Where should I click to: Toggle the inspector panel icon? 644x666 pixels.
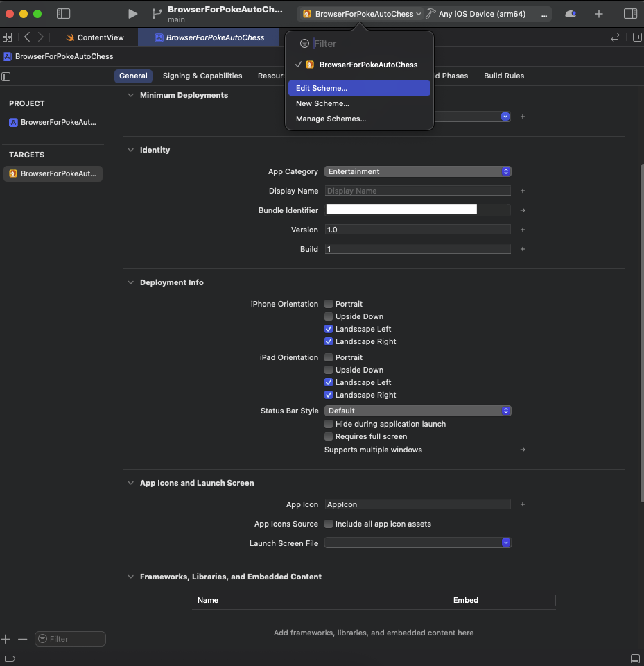[x=630, y=14]
